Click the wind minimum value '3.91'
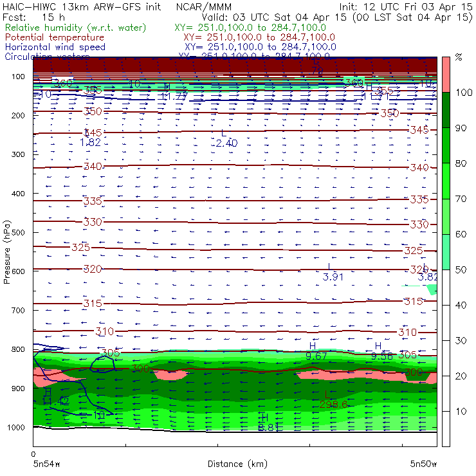This screenshot has height=476, width=476. click(333, 277)
